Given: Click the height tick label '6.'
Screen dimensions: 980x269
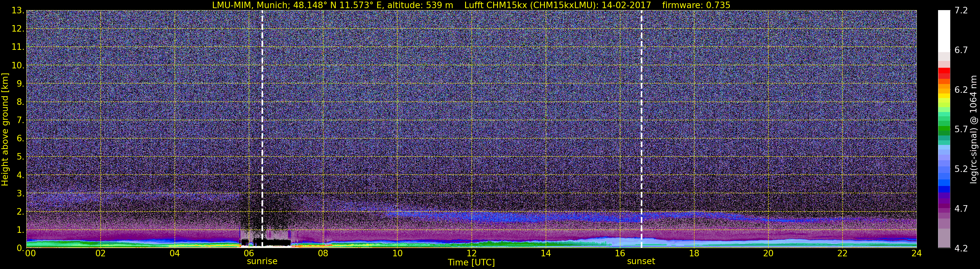Looking at the screenshot, I should 20,138.
